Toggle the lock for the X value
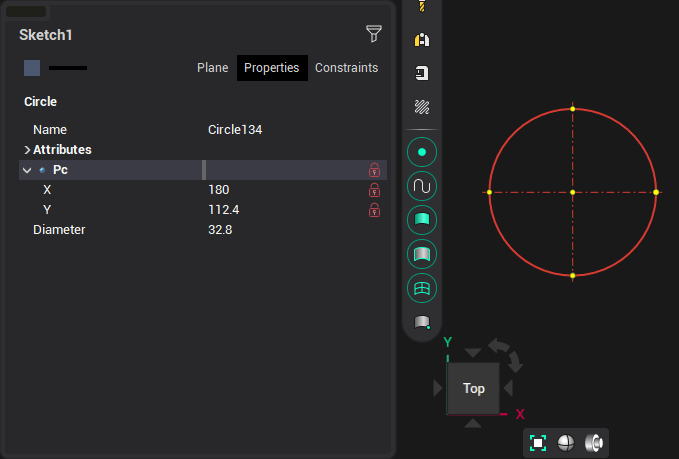Screen dimensions: 679x459 click(375, 190)
